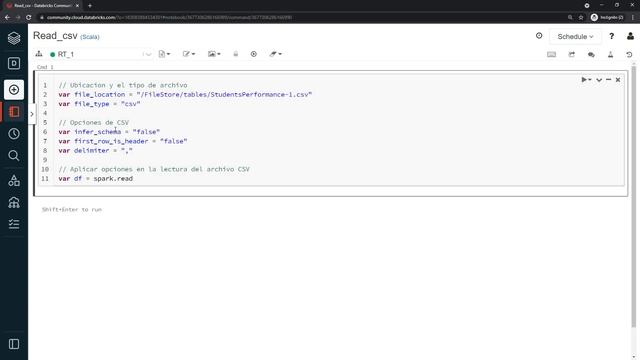640x360 pixels.
Task: Open a new browser tab
Action: click(x=90, y=6)
